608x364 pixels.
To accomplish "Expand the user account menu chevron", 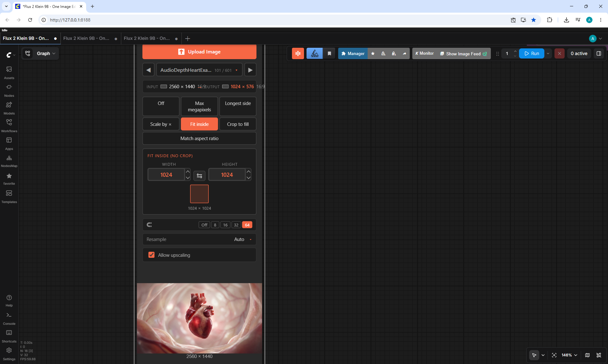I will click(x=600, y=39).
